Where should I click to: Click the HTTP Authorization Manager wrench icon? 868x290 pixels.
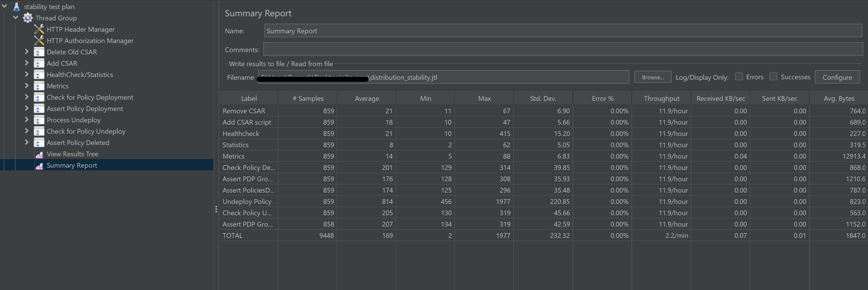39,41
